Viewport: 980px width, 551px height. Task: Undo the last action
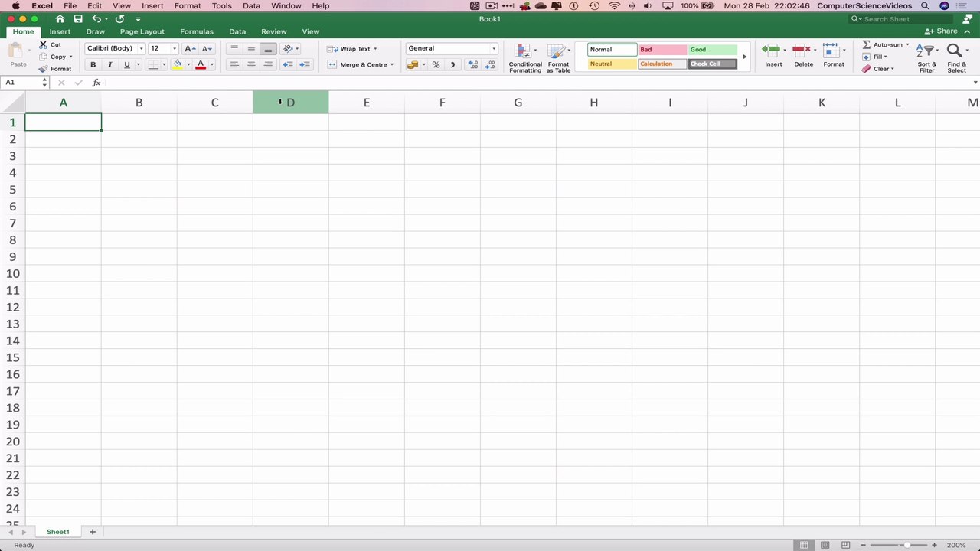(x=96, y=19)
